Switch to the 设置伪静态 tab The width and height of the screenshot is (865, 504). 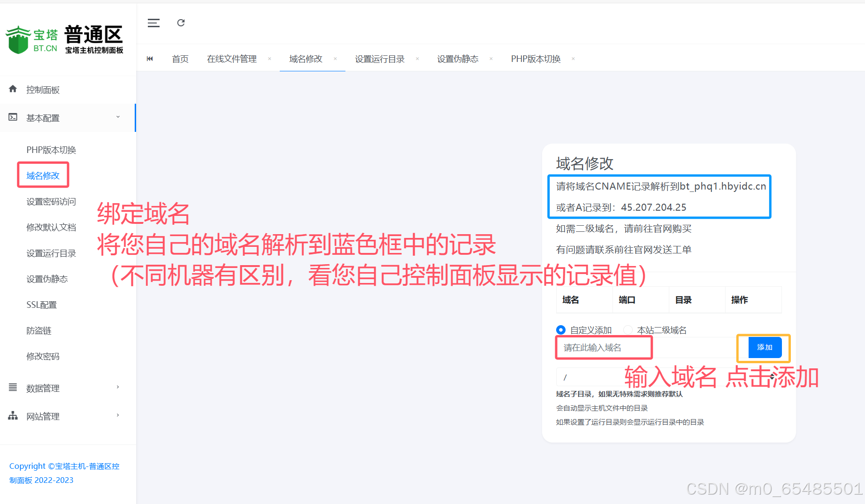click(x=458, y=59)
